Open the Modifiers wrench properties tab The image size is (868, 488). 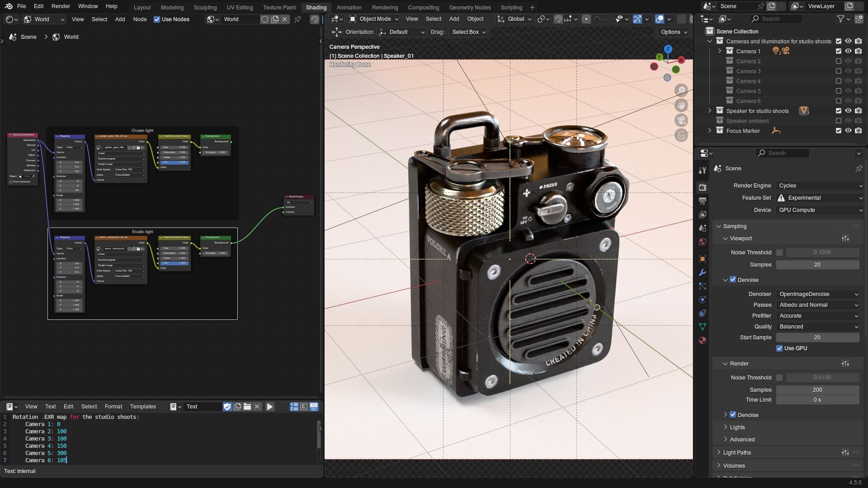tap(703, 272)
